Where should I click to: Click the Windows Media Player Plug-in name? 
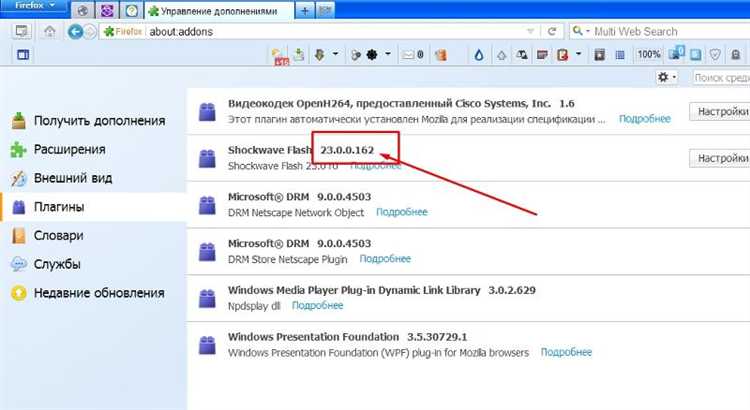pos(354,290)
